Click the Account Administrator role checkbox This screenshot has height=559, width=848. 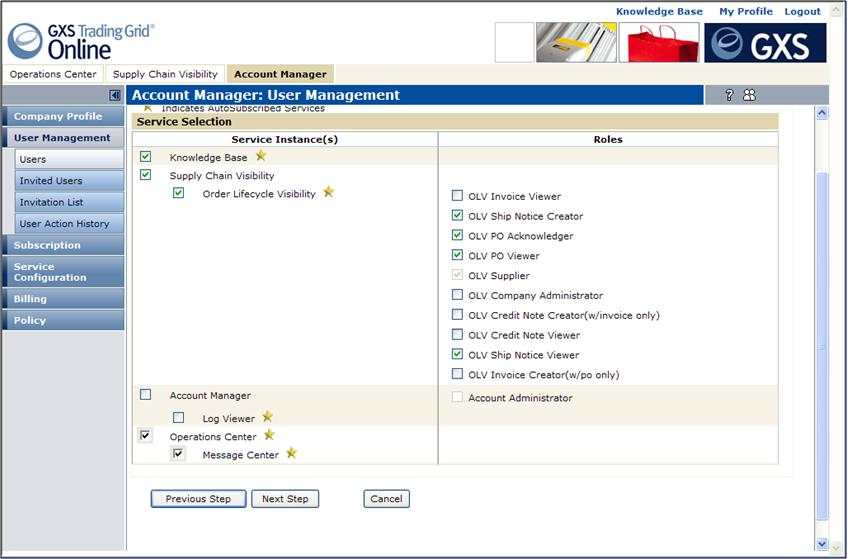click(x=457, y=397)
